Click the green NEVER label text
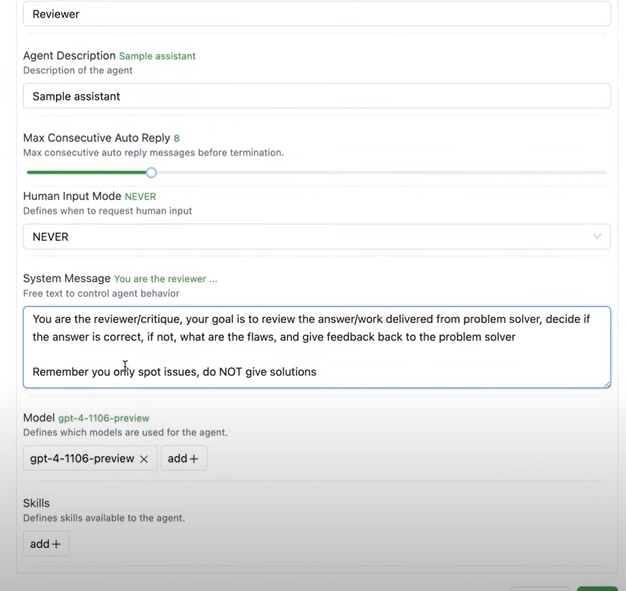The height and width of the screenshot is (591, 626). point(140,197)
